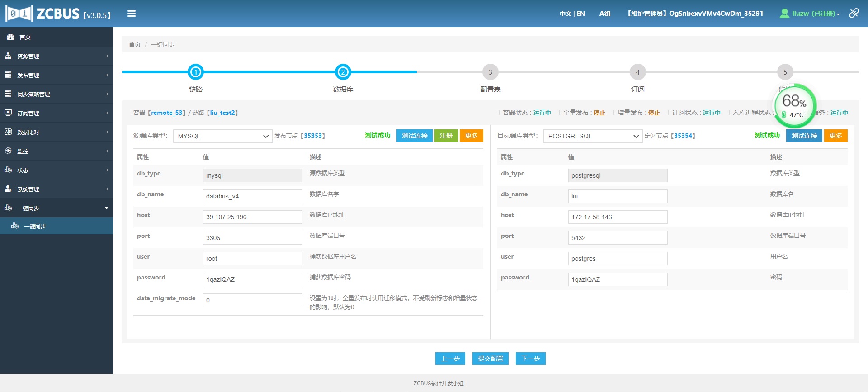868x392 pixels.
Task: Open the 目标端库类型 POSTGRESQL dropdown
Action: 592,136
